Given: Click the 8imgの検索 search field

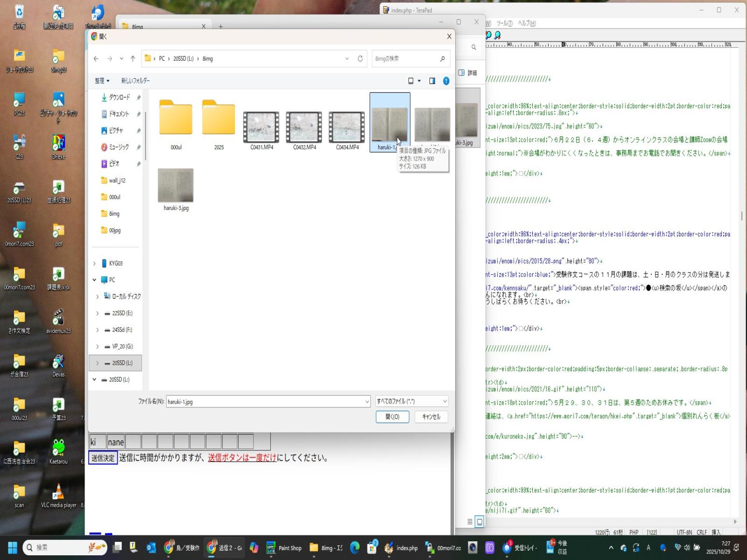Looking at the screenshot, I should tap(405, 59).
